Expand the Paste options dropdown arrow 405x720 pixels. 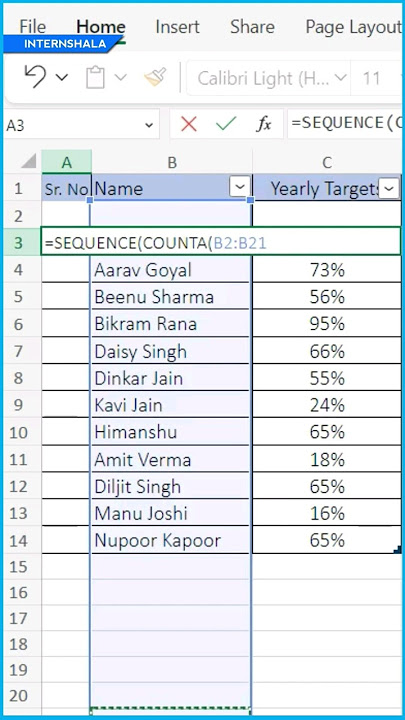120,77
